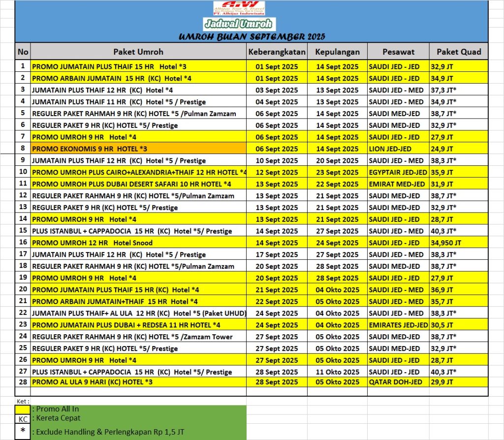Select the '12 Sept 2025' departure cell
This screenshot has height=440, width=504.
(277, 172)
